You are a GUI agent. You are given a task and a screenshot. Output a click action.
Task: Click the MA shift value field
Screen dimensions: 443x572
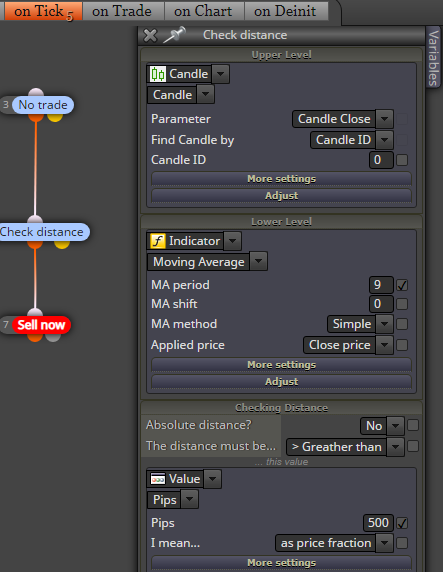point(381,304)
